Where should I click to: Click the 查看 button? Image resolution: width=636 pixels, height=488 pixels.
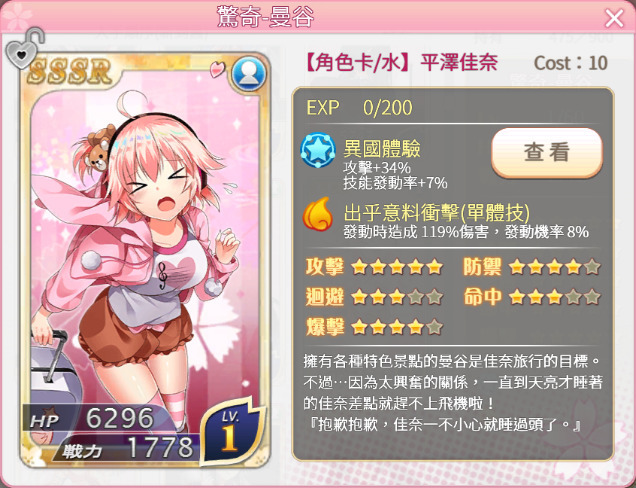point(547,153)
